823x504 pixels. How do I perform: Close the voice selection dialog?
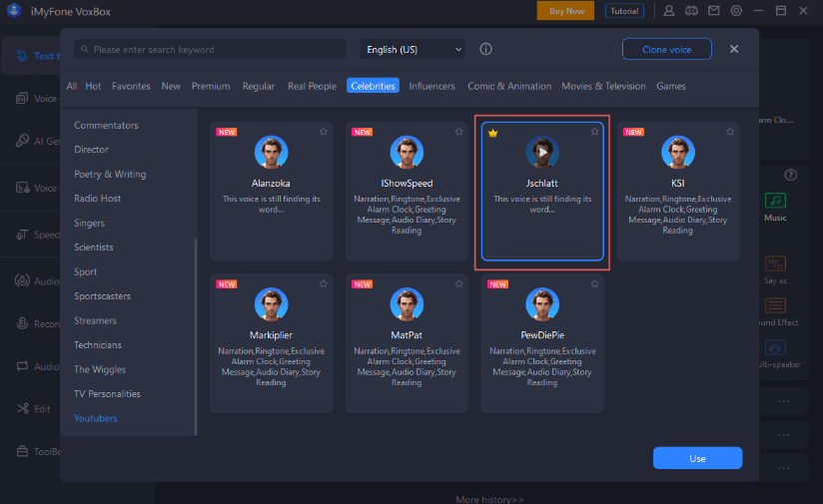734,49
